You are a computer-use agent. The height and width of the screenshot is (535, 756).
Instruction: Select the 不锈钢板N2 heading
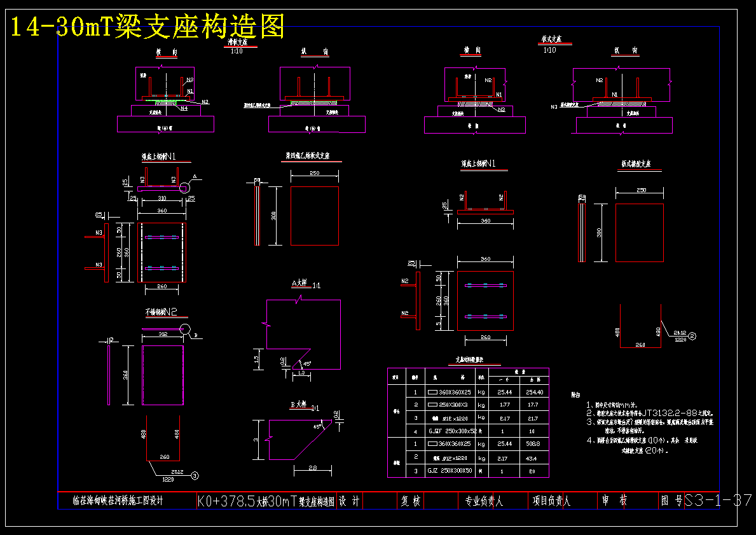click(162, 312)
